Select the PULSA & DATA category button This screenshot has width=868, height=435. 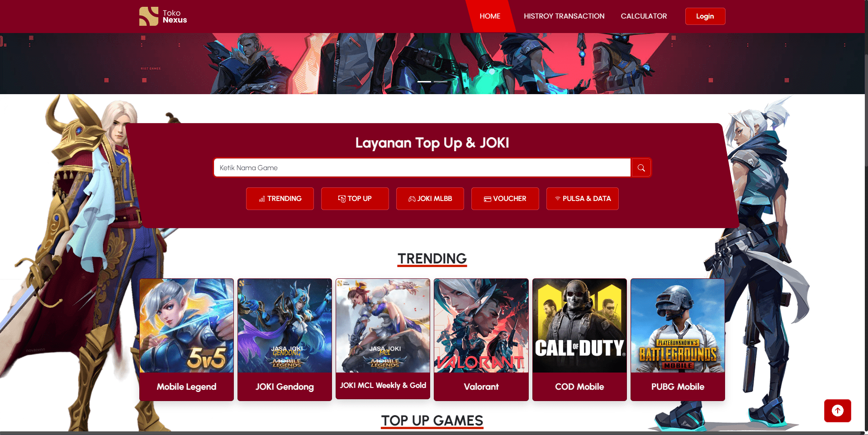(x=583, y=199)
